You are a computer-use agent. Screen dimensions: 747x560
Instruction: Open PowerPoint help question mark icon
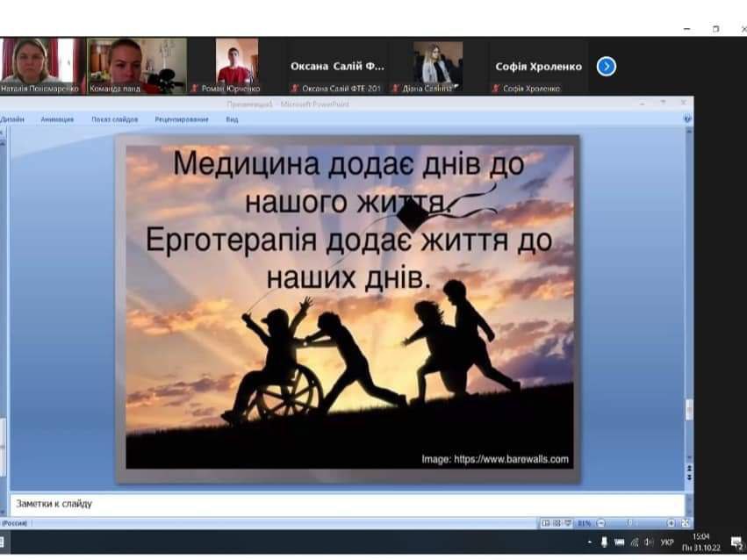[686, 118]
